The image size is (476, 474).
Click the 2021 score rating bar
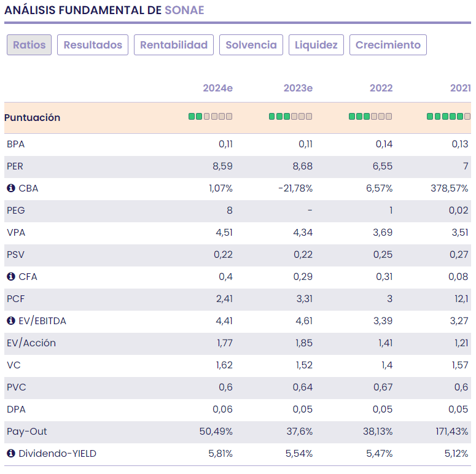449,117
